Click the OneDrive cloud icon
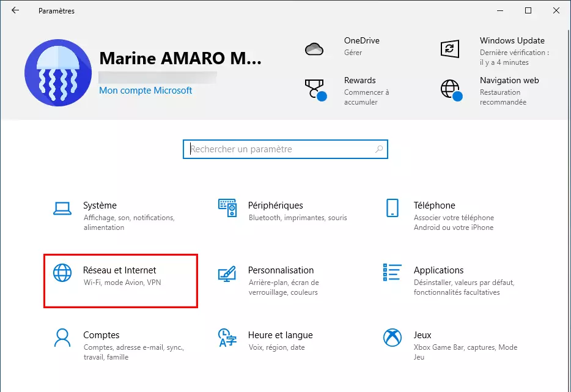 314,49
